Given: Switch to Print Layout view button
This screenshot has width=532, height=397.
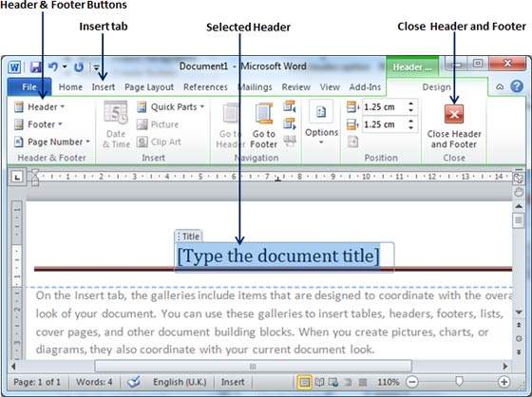Looking at the screenshot, I should (304, 383).
